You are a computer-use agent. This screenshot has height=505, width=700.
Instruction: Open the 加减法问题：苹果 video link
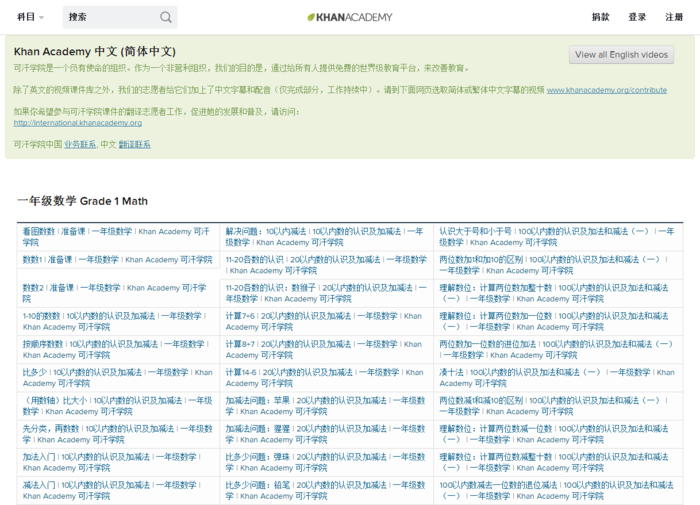pyautogui.click(x=325, y=405)
